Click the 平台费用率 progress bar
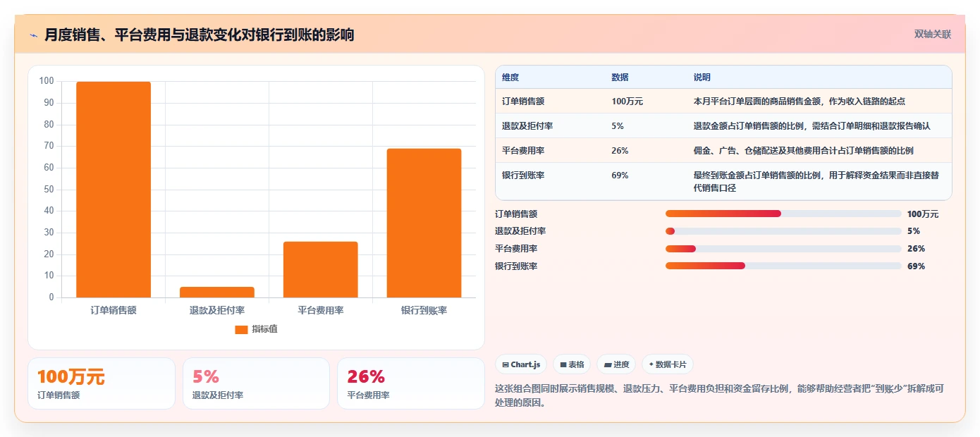The image size is (980, 437). point(783,249)
